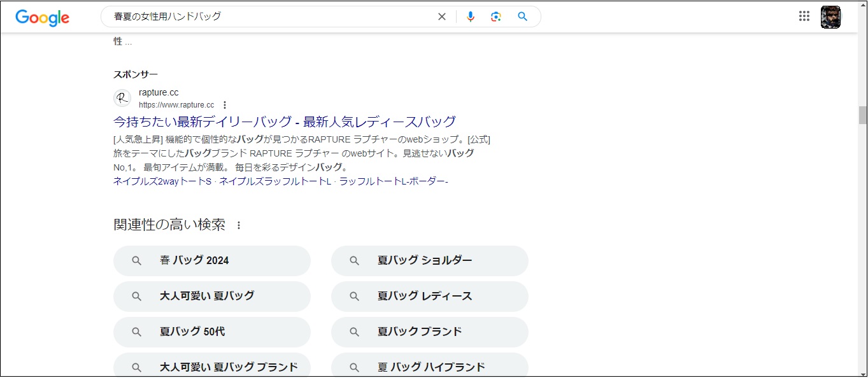Viewport: 868px width, 378px height.
Task: Select related search 大人可愛い 夏バッグ ブランド
Action: pyautogui.click(x=212, y=365)
